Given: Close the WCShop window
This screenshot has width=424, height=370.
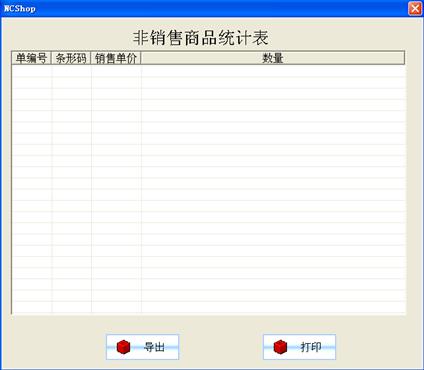Looking at the screenshot, I should [x=415, y=8].
